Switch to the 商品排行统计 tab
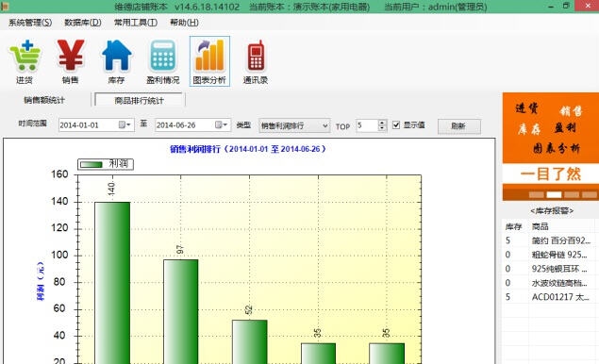 (139, 101)
